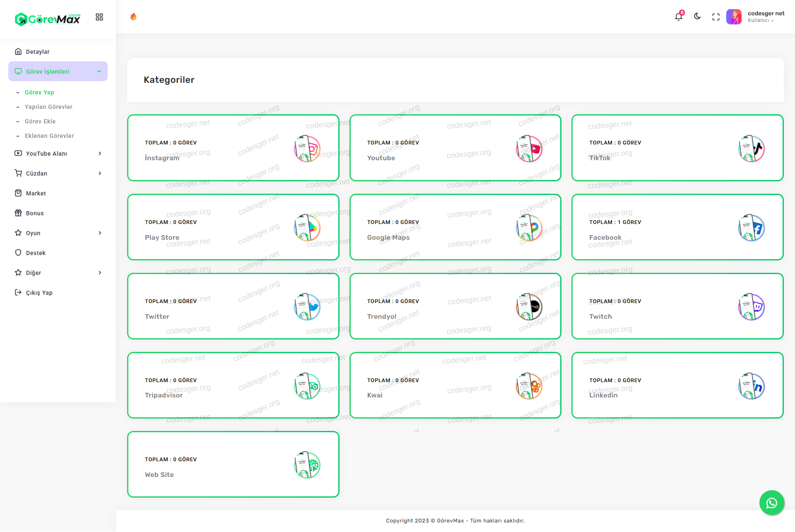
Task: Select Görev Ekle in the sidebar
Action: coord(40,121)
